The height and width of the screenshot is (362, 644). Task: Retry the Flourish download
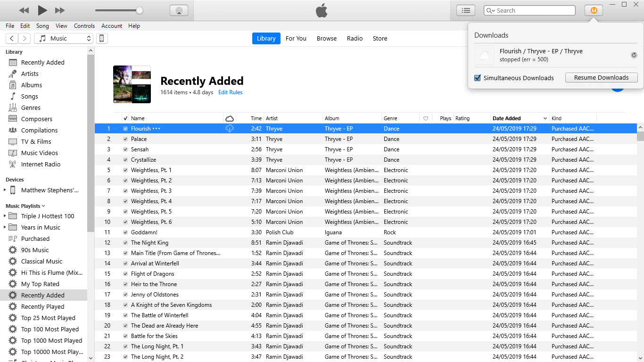634,55
